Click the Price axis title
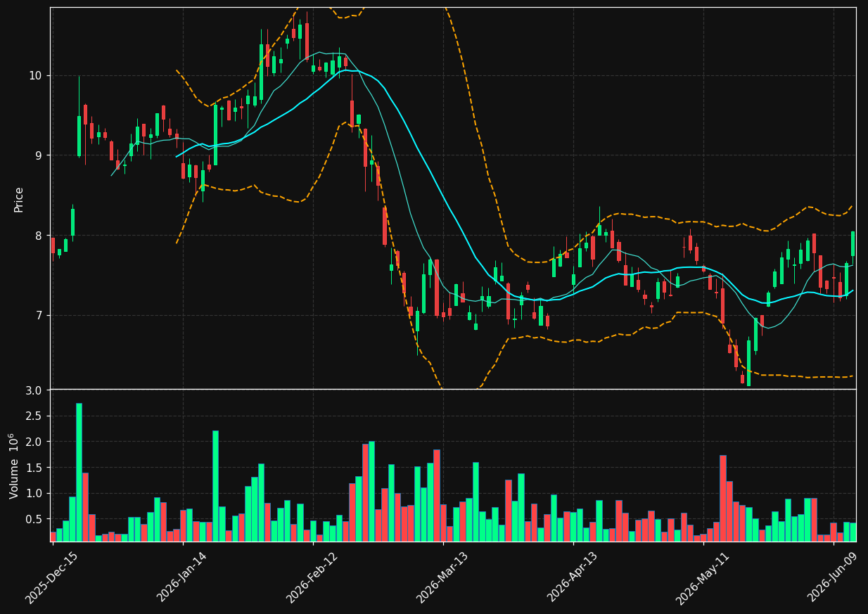The image size is (868, 614). (19, 199)
